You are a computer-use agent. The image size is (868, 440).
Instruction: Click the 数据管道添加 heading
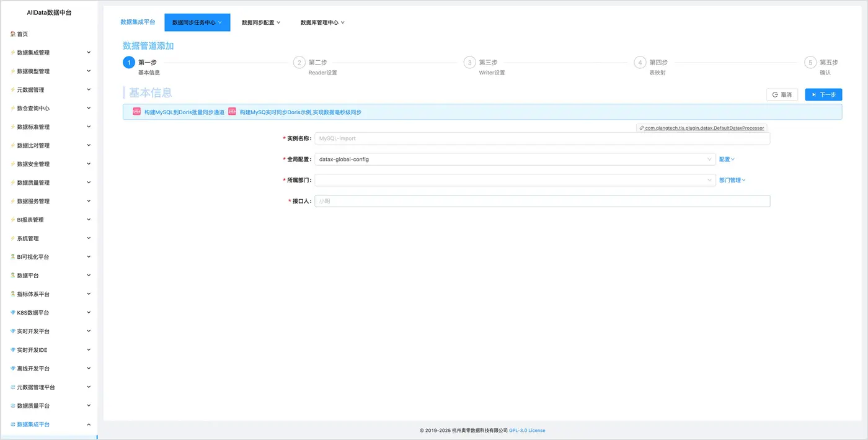click(148, 46)
